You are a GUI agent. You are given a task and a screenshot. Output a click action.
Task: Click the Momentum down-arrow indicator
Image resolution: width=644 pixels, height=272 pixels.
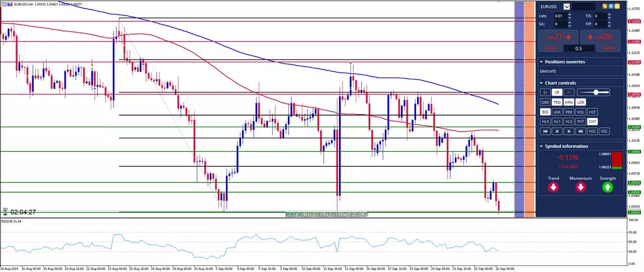coord(580,188)
